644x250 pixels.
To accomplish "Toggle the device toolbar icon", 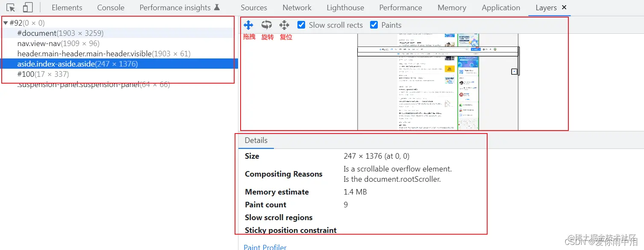I will coord(28,8).
